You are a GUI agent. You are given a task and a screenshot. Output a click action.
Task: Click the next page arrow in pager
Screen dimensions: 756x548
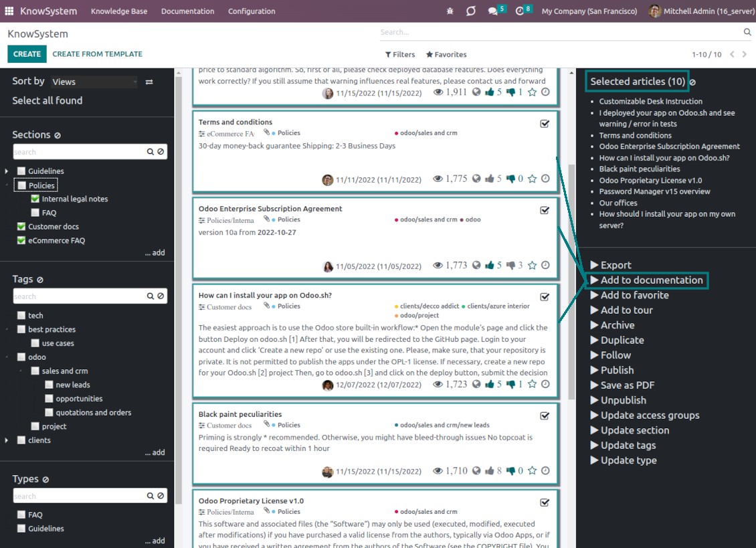[x=745, y=54]
